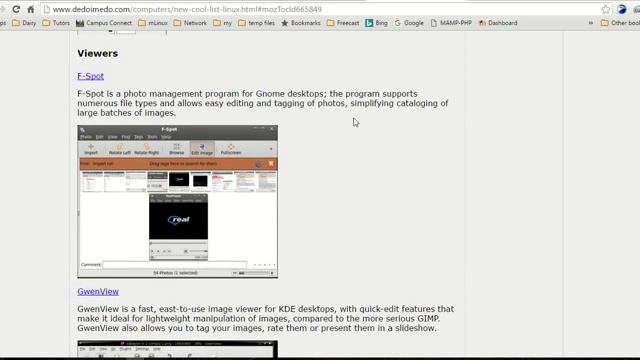Click the blue browser extension icon
The height and width of the screenshot is (360, 640).
click(622, 9)
